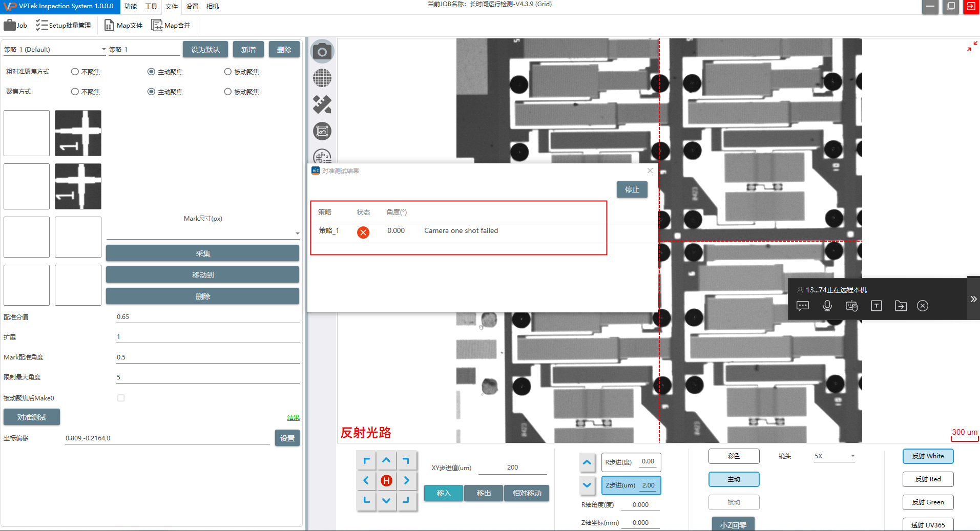Screen dimensions: 980x531
Task: Click the 停止 button in dialog
Action: pyautogui.click(x=632, y=189)
